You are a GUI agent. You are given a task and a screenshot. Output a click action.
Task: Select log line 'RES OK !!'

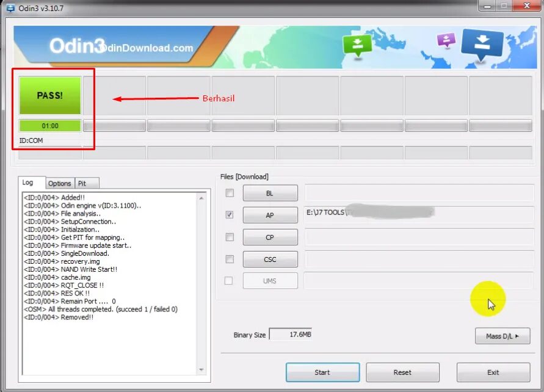(57, 293)
